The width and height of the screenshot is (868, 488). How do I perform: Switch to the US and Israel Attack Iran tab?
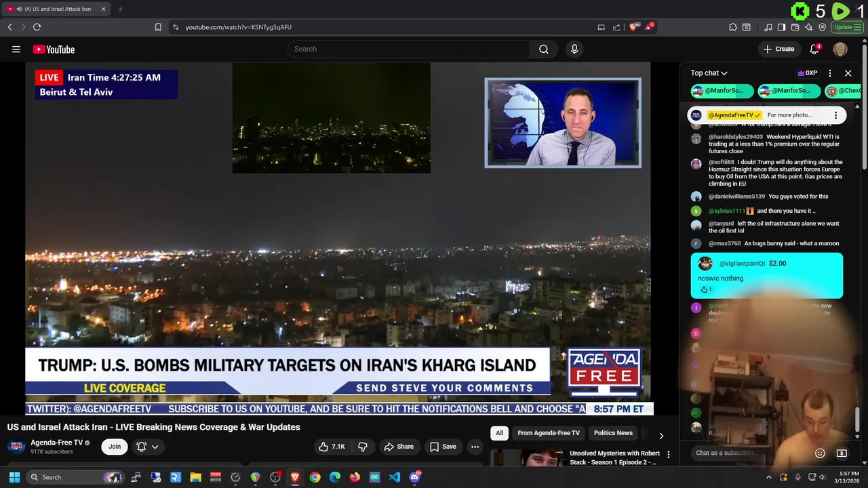click(58, 9)
